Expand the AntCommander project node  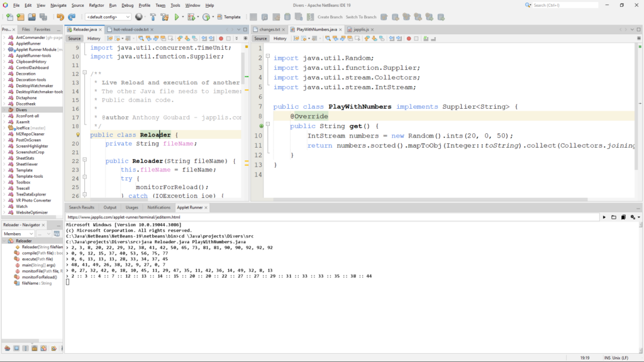pos(4,37)
